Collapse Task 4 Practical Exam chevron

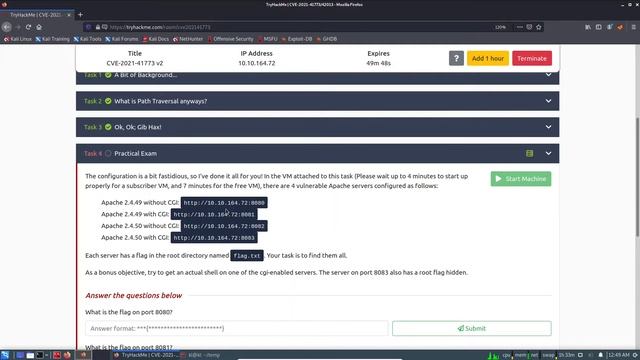point(548,153)
